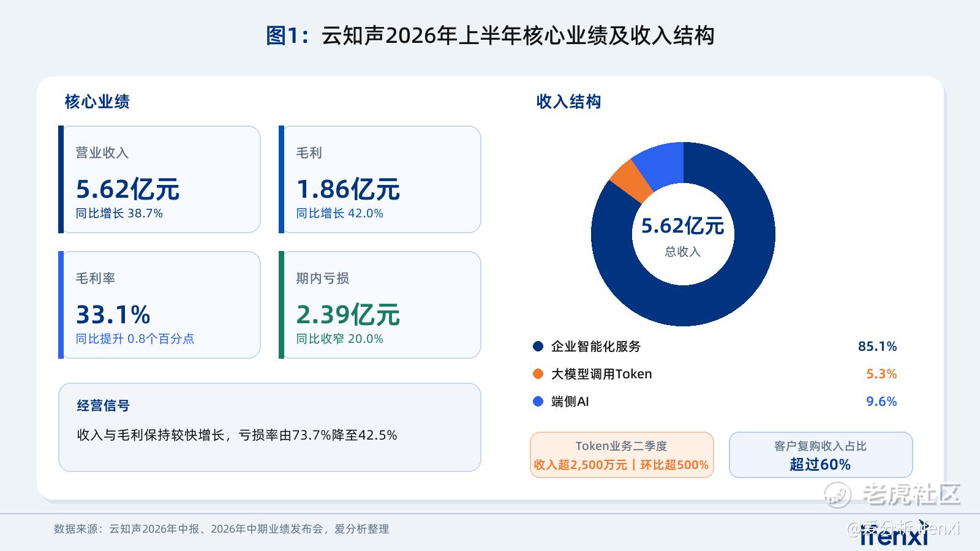
Task: Click the dark blue 企业智能化服务 legend dot
Action: (x=538, y=347)
